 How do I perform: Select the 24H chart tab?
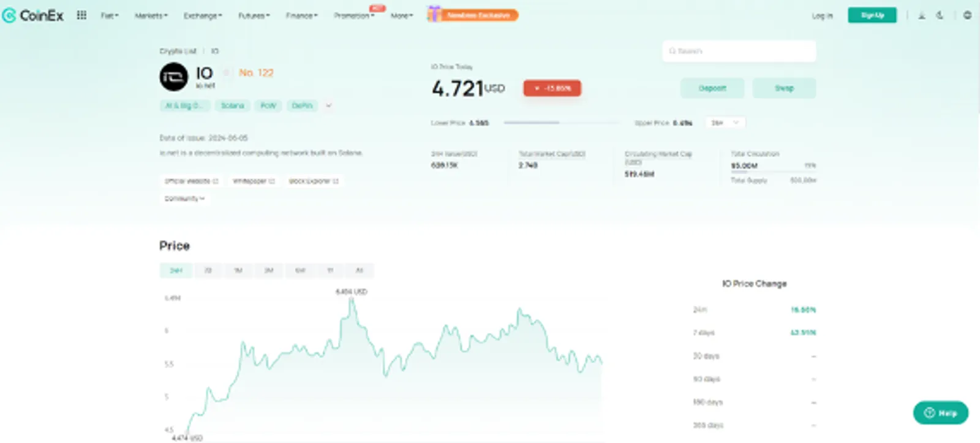coord(176,270)
